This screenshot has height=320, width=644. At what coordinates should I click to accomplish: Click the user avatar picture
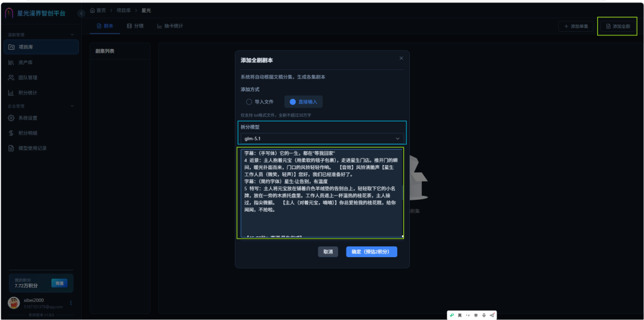pos(14,303)
